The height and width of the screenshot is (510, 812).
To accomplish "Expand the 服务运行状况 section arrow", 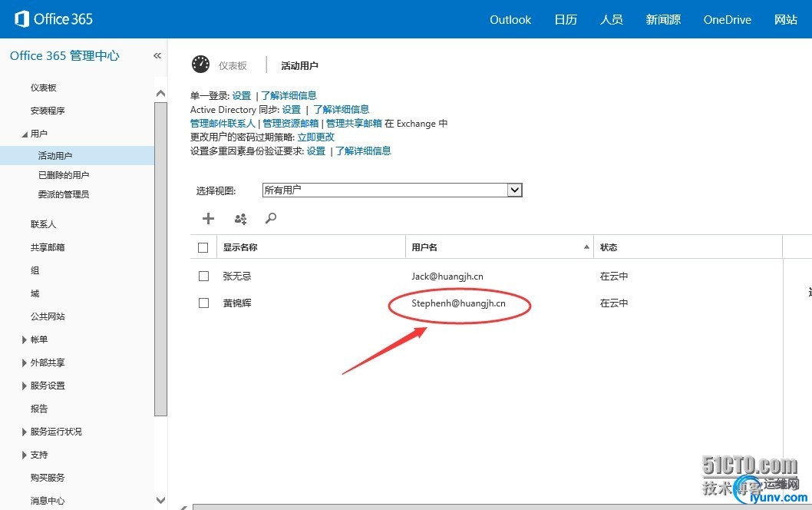I will click(25, 432).
